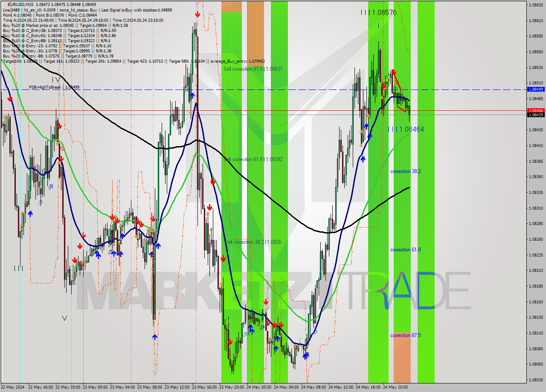Click the 1.08560 price axis label
This screenshot has height=392, width=546.
point(535,52)
